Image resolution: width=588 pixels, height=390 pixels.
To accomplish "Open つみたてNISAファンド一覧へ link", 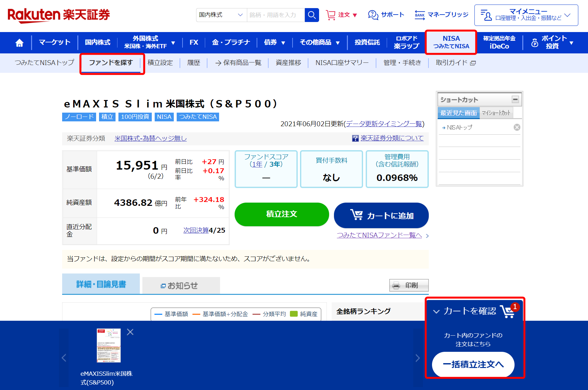I will (379, 235).
